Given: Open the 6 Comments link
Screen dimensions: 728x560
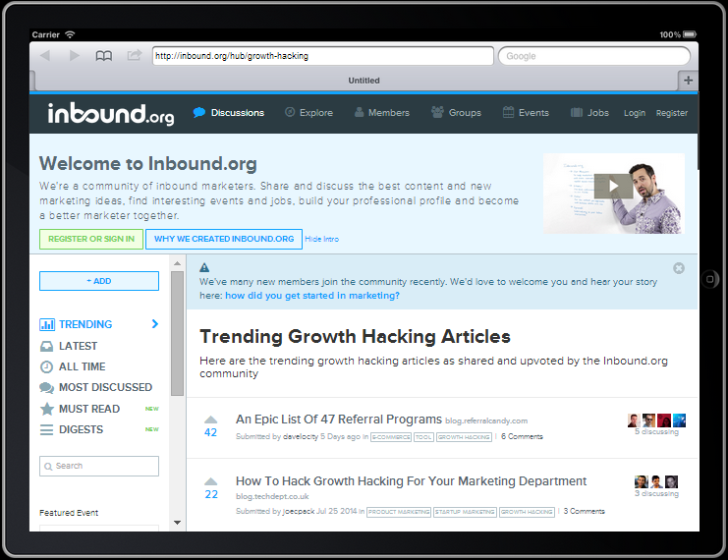Looking at the screenshot, I should point(522,437).
